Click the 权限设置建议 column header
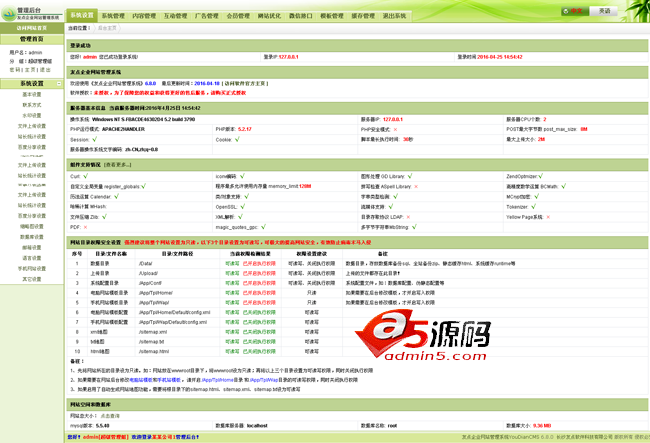650x443 pixels. 312,254
